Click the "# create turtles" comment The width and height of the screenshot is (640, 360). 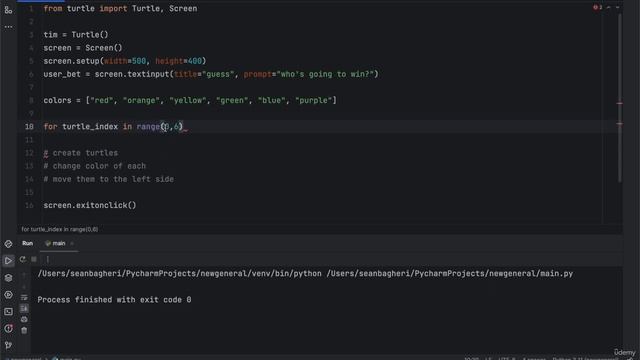point(81,153)
